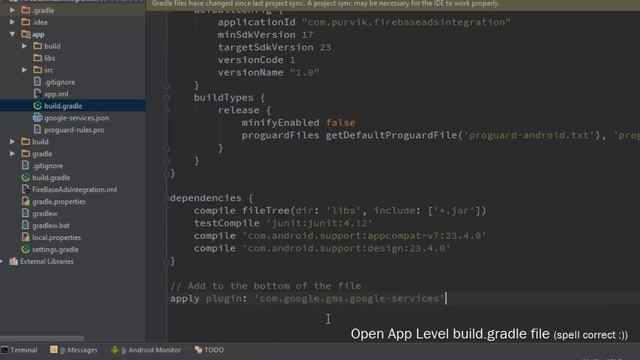640x360 pixels.
Task: Select root .gitignore file name
Action: coord(47,166)
